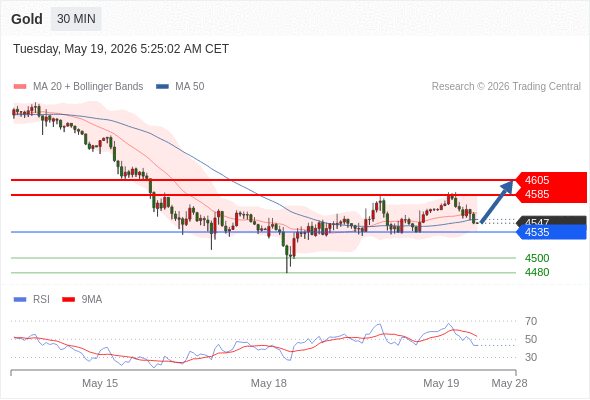Click the 30 MIN timeframe badge
The height and width of the screenshot is (400, 590).
coord(76,19)
